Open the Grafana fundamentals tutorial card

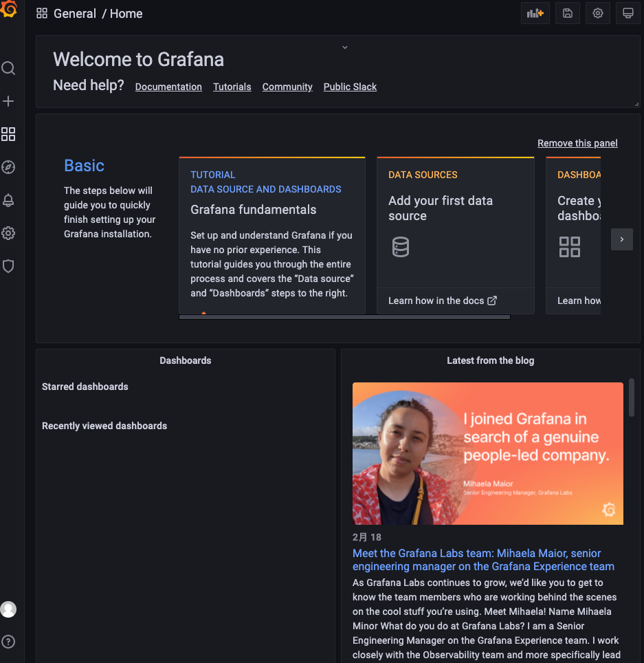click(272, 235)
